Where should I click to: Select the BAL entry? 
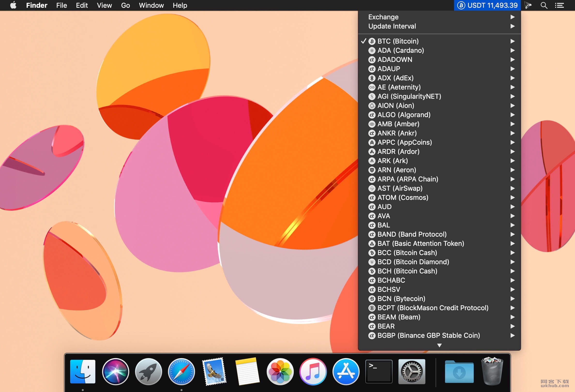click(x=439, y=225)
